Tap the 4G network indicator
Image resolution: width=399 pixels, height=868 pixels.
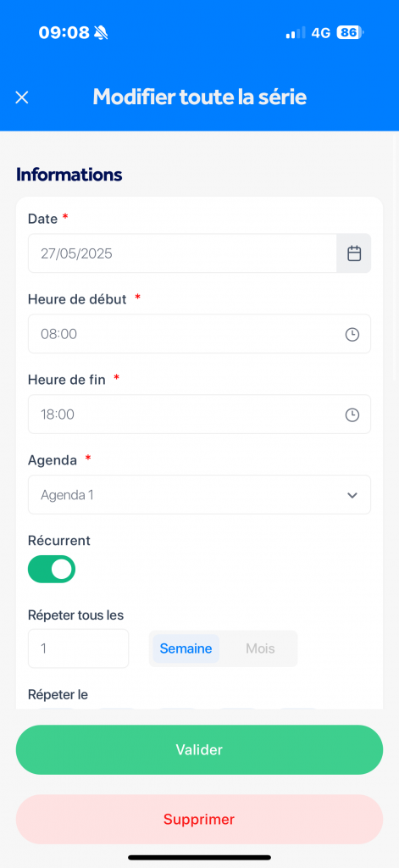click(x=321, y=33)
